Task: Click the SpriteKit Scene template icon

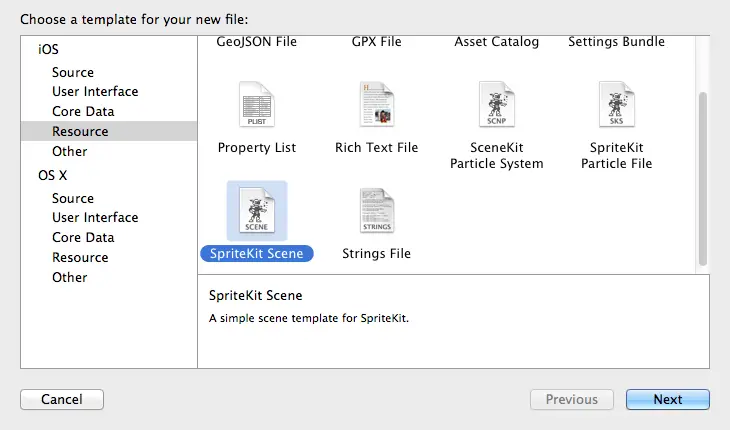Action: [257, 212]
